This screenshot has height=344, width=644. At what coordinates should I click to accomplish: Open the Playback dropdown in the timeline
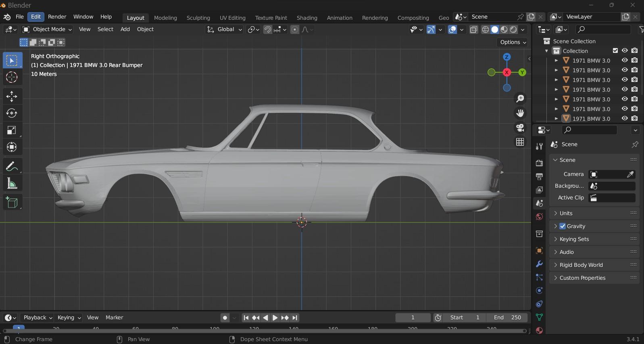point(37,318)
